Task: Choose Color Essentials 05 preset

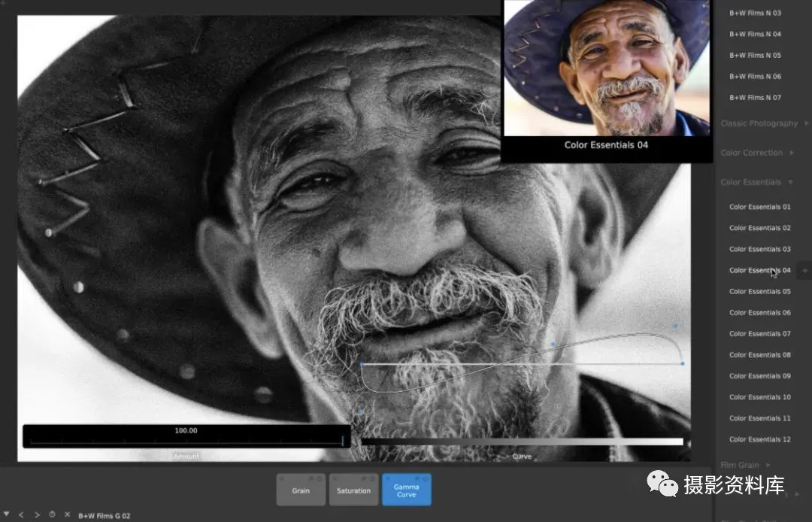Action: [x=759, y=292]
